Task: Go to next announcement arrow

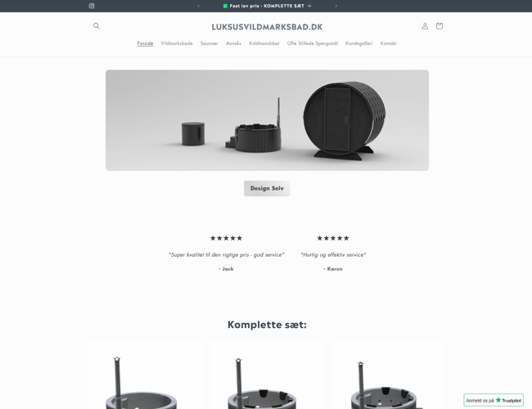Action: (x=336, y=6)
